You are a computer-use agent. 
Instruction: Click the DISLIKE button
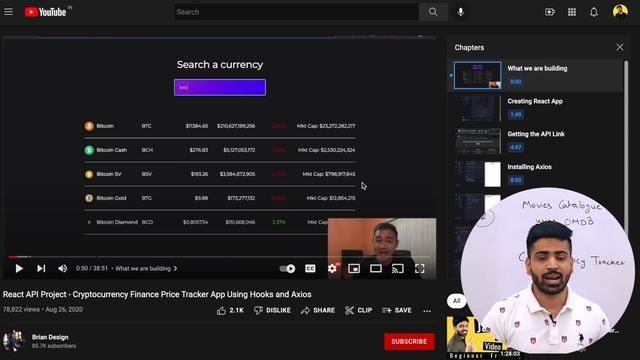tap(272, 311)
